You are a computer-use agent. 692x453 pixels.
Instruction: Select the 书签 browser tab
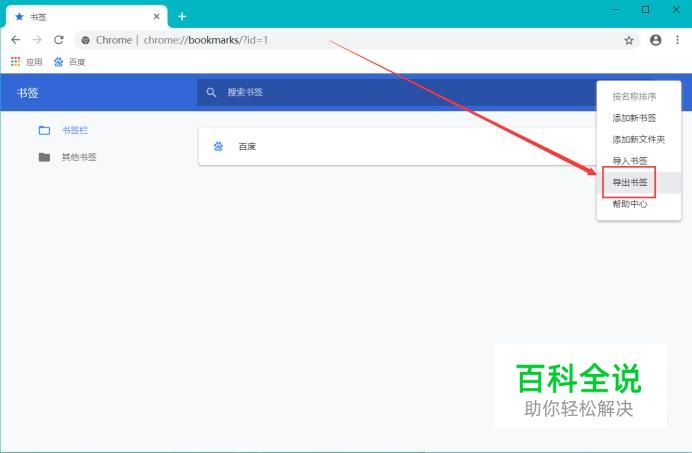click(x=86, y=17)
